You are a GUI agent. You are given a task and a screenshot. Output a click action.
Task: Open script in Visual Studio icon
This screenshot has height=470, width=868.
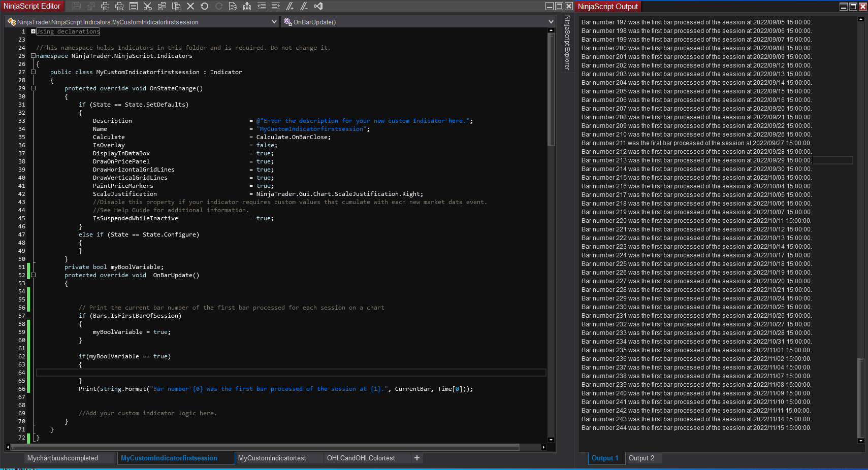pyautogui.click(x=318, y=6)
